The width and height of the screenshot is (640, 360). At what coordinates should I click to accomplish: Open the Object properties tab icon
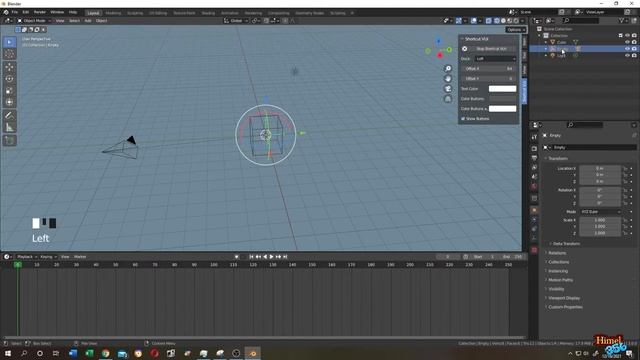(x=534, y=210)
